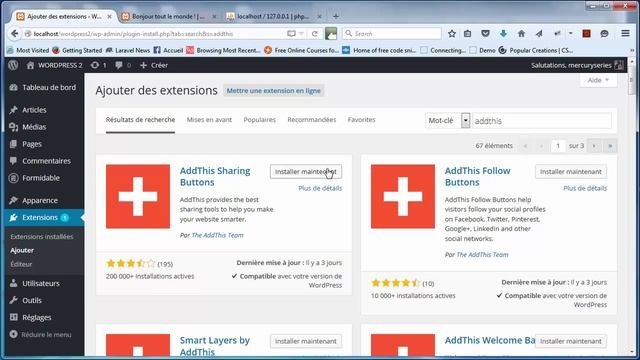Click AddThis Sharing Buttons plugin thumbnail

click(x=138, y=197)
